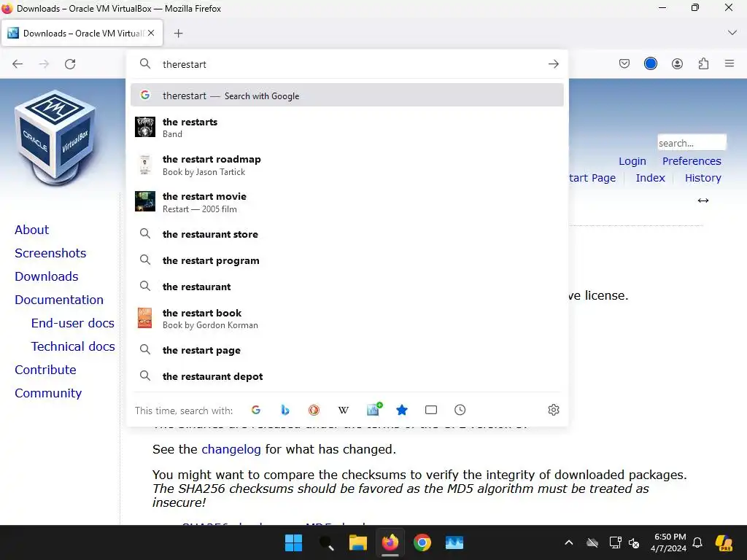
Task: Click the VirtualBox cube logo
Action: pos(55,137)
